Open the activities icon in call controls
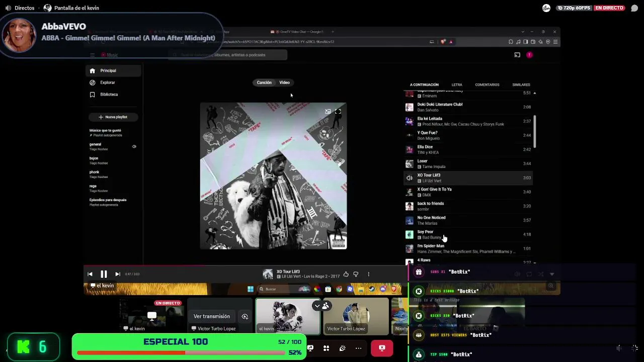This screenshot has height=362, width=644. [x=326, y=348]
